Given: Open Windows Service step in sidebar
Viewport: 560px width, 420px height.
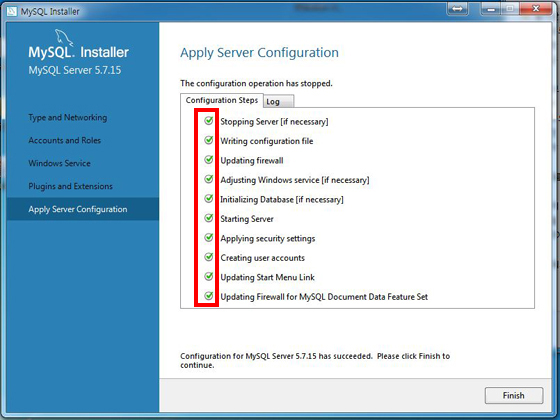Looking at the screenshot, I should (x=59, y=163).
